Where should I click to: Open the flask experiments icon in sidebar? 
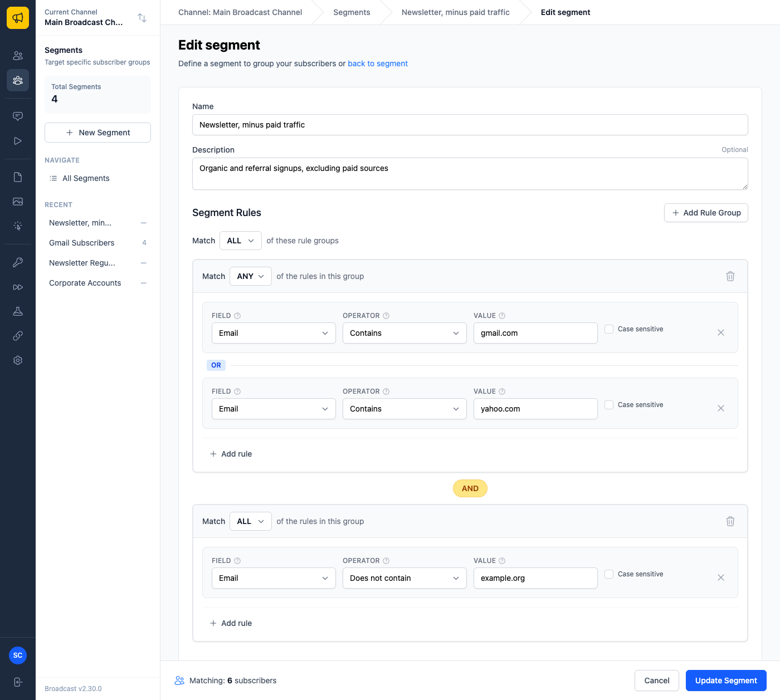(18, 311)
